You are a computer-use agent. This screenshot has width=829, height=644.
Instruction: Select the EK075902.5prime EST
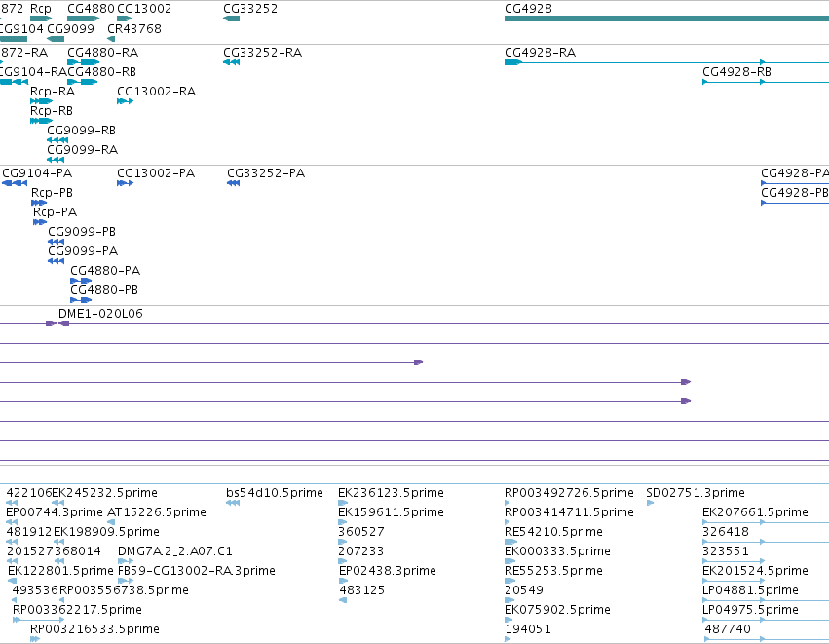(x=557, y=610)
